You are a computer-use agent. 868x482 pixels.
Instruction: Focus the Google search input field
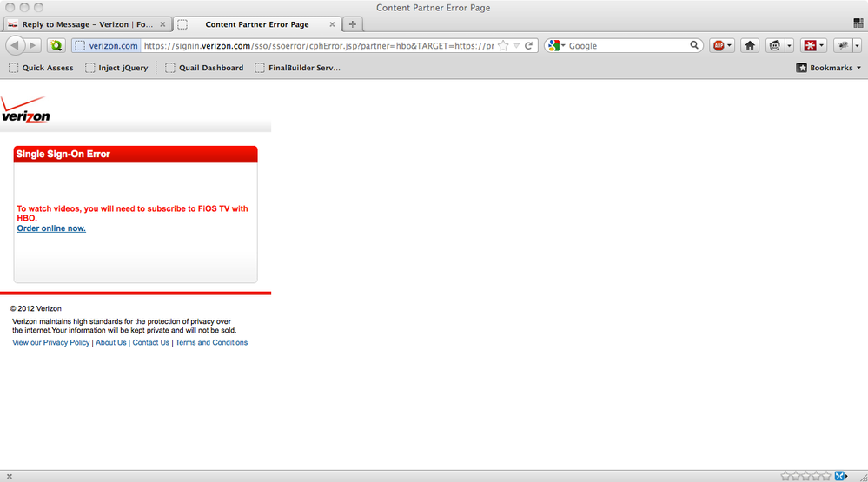point(627,46)
